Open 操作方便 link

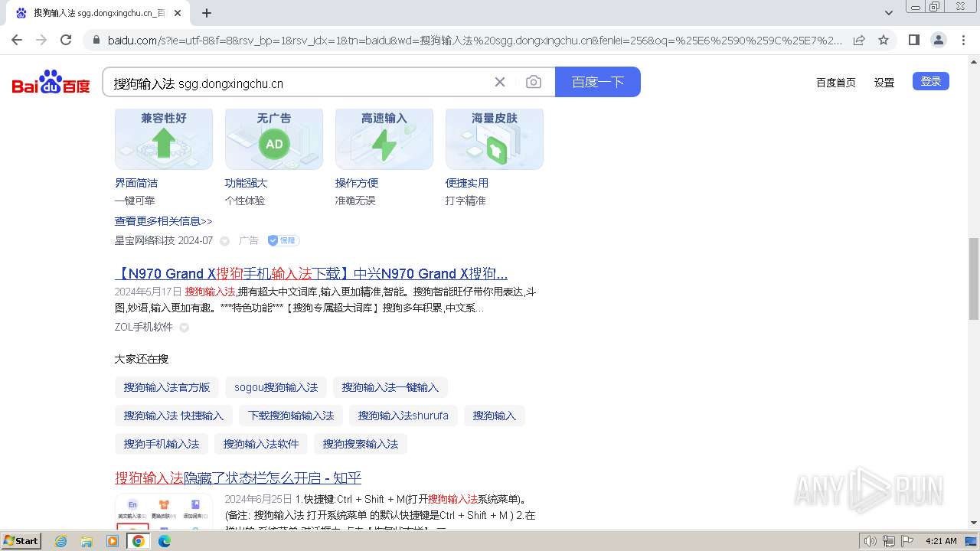[357, 183]
